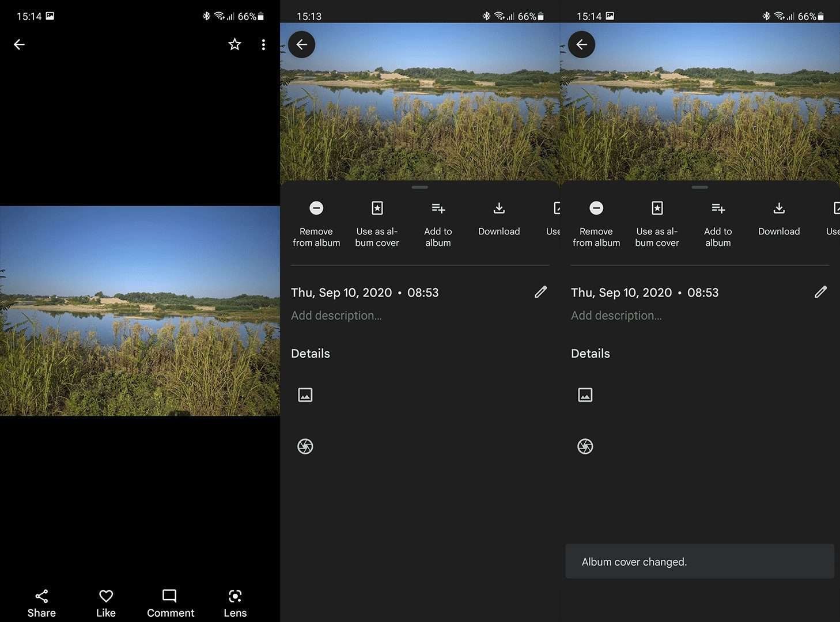840x622 pixels.
Task: Download the photo from the middle screen
Action: pos(499,219)
